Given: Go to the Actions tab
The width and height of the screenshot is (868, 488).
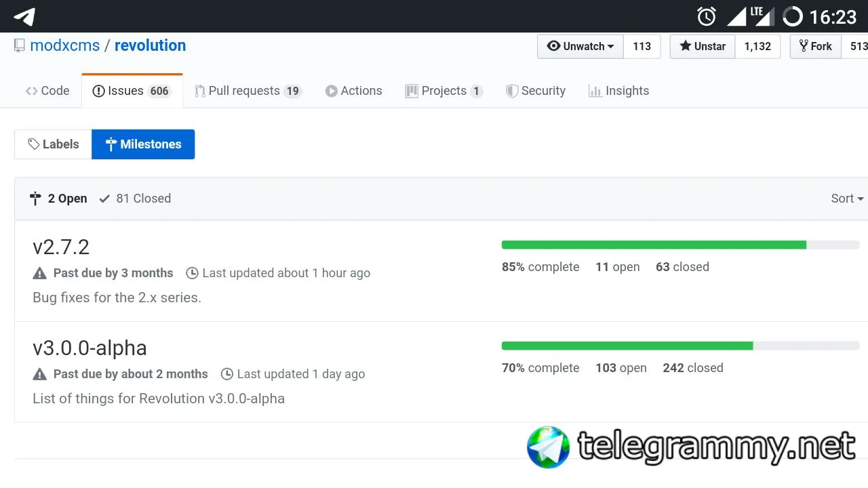Looking at the screenshot, I should tap(353, 91).
